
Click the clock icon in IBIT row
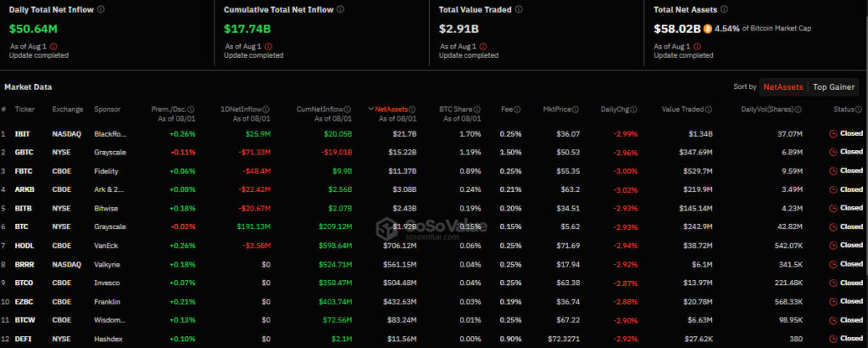[833, 133]
